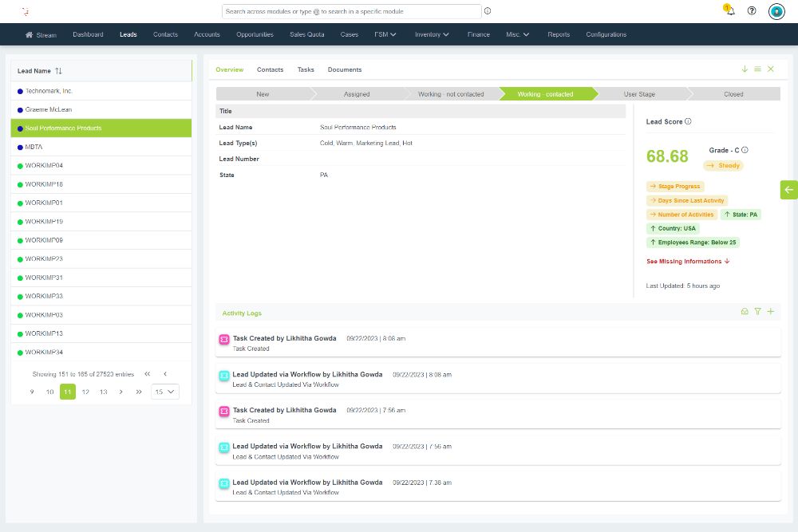Open the user profile avatar

pos(776,11)
